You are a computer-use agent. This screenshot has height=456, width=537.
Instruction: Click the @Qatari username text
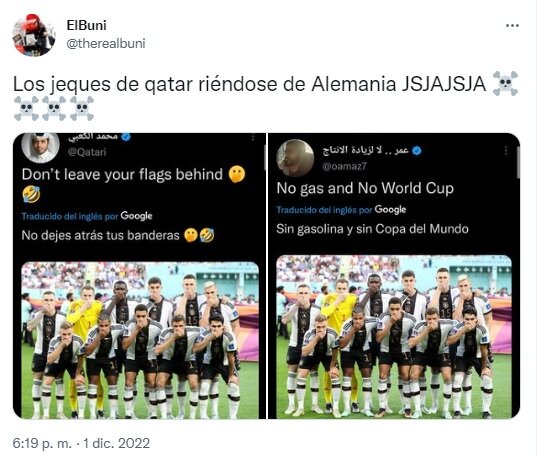[x=87, y=152]
